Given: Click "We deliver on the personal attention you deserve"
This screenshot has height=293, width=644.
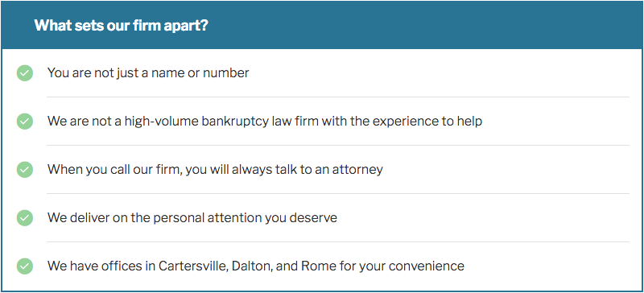Looking at the screenshot, I should [x=192, y=218].
